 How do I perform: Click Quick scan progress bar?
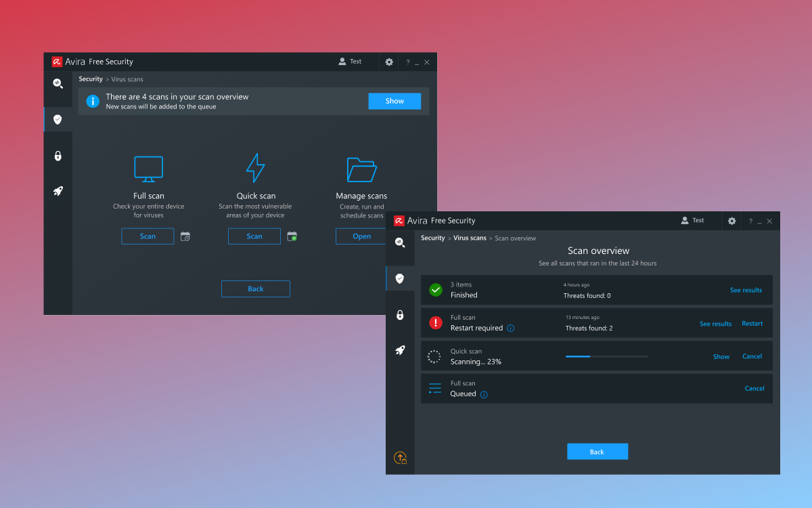[x=607, y=356]
